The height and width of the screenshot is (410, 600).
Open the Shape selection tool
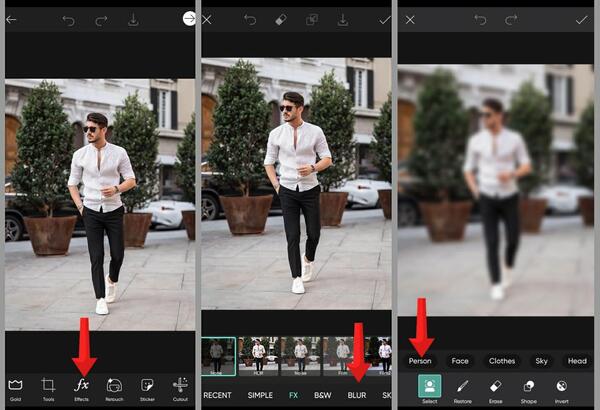pos(528,390)
